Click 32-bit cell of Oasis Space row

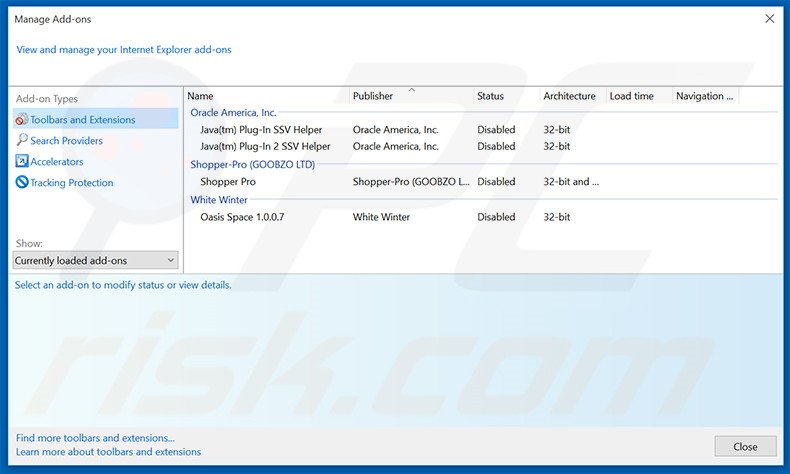pyautogui.click(x=557, y=217)
